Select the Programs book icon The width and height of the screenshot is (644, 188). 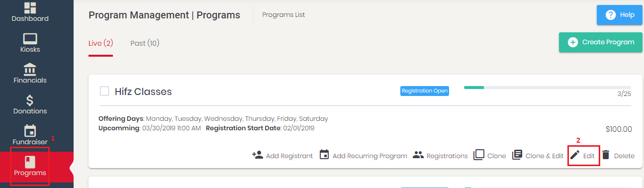click(30, 162)
